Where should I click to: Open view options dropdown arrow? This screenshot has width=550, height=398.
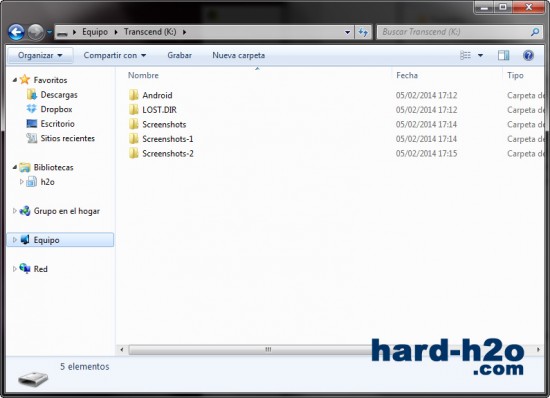[x=481, y=55]
